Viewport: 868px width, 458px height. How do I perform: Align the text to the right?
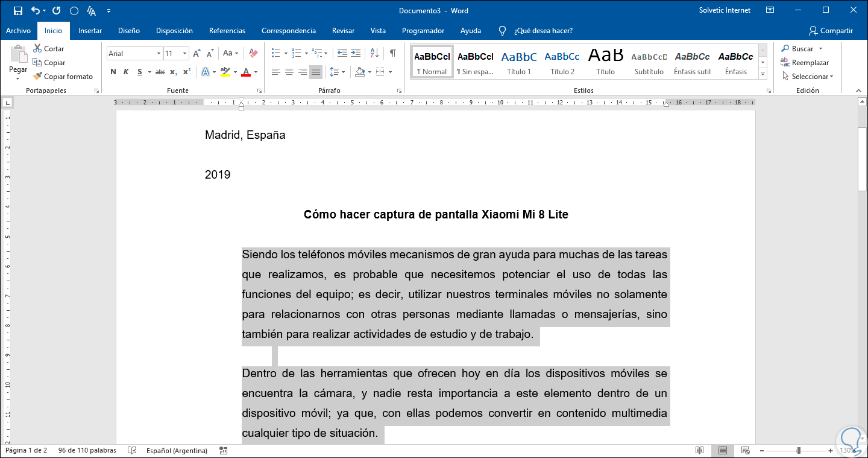[303, 72]
